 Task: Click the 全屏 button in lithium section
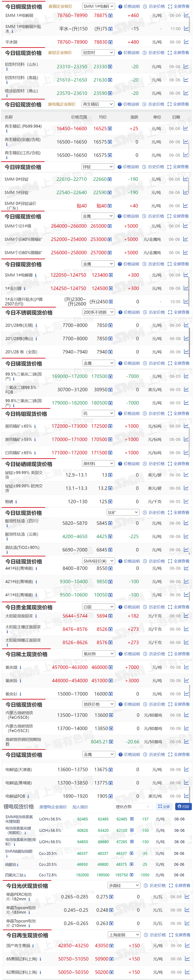click(164, 807)
